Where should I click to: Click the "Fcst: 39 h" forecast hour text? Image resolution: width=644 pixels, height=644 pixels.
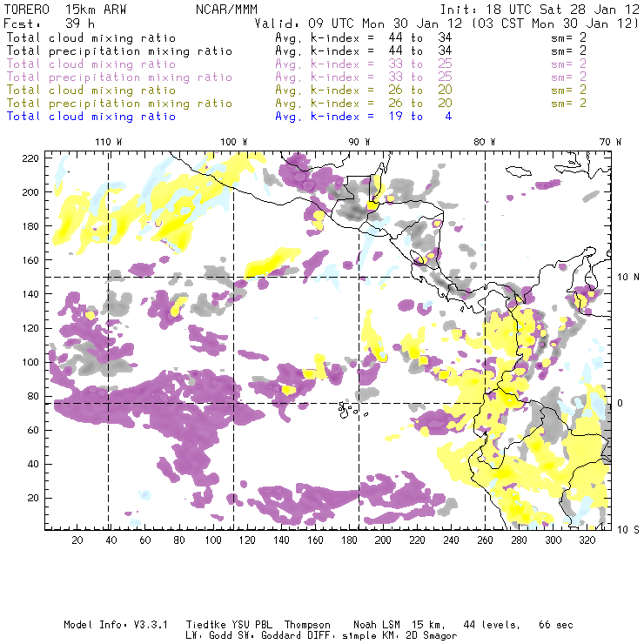pos(50,23)
